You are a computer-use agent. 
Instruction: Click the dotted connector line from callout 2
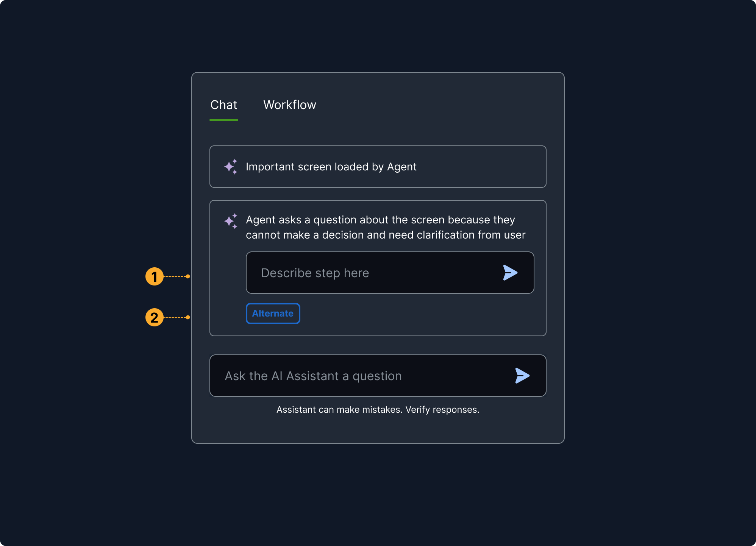(175, 318)
